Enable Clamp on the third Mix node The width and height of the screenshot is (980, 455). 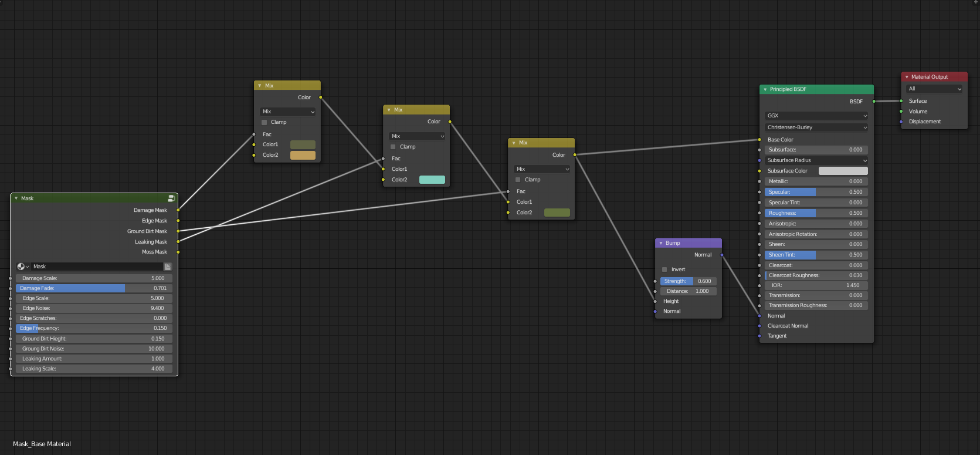518,180
